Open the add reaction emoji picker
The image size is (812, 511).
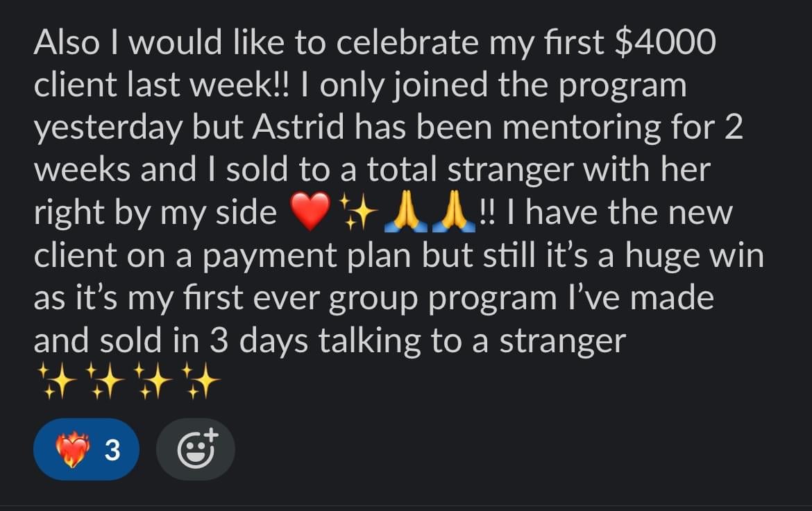click(x=196, y=449)
